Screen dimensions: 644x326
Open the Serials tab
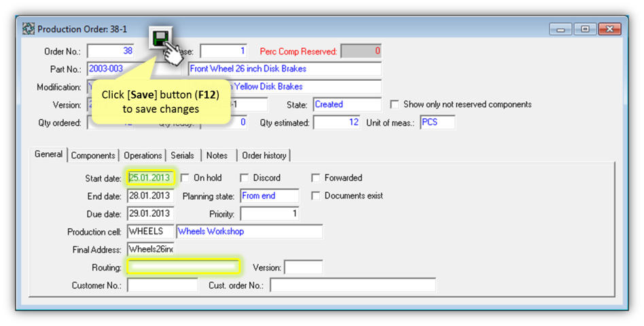182,156
